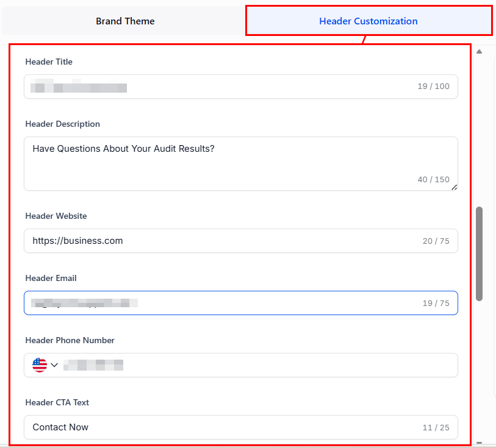Click the chevron beside the US flag
Image resolution: width=496 pixels, height=448 pixels.
click(54, 365)
